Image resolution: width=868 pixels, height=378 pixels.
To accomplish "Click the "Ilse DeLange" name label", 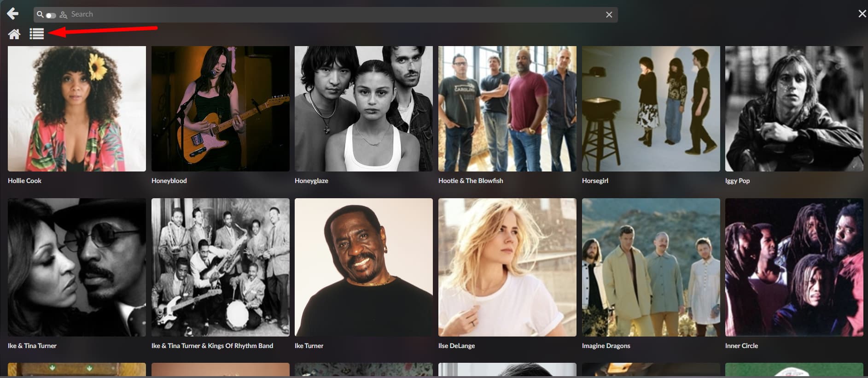I will point(456,346).
